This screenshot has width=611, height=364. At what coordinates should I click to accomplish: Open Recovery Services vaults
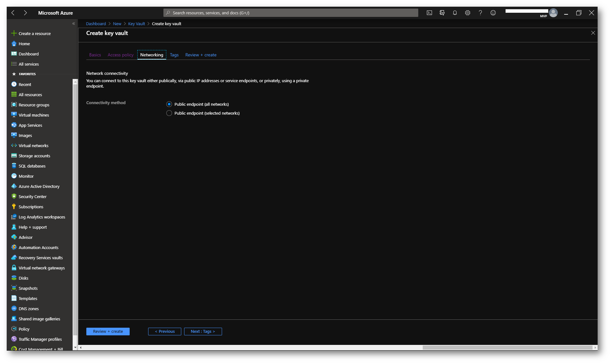(x=40, y=258)
